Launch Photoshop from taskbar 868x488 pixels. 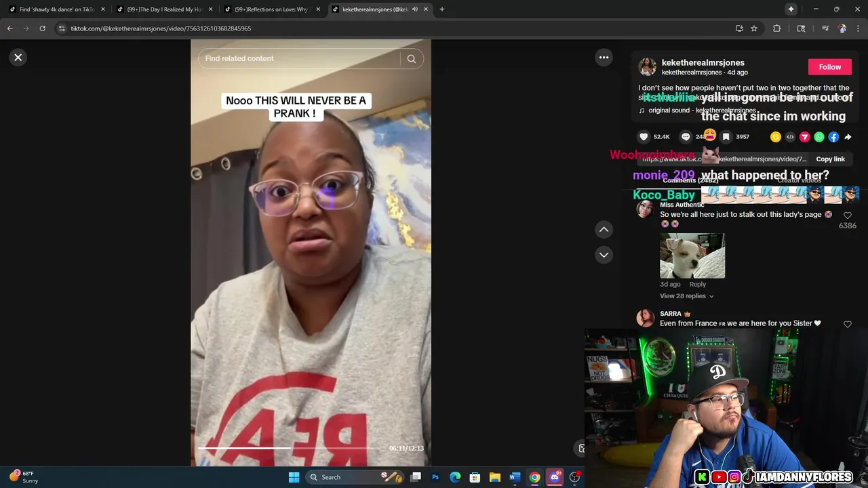point(435,477)
